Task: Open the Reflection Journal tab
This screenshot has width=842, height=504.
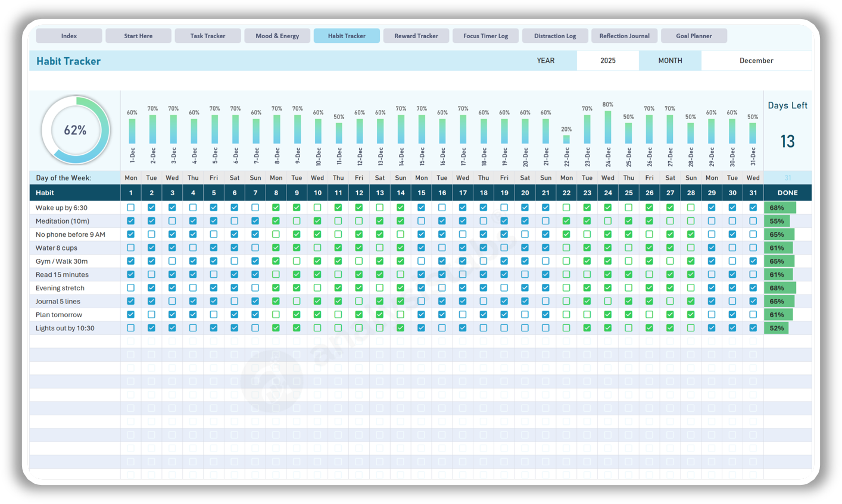Action: click(624, 36)
